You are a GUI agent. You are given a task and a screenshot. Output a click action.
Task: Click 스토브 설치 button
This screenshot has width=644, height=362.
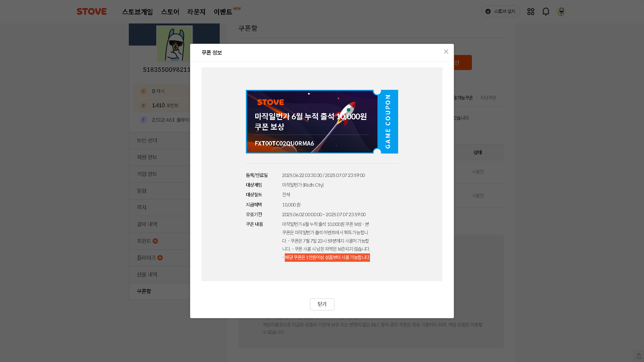(x=500, y=11)
